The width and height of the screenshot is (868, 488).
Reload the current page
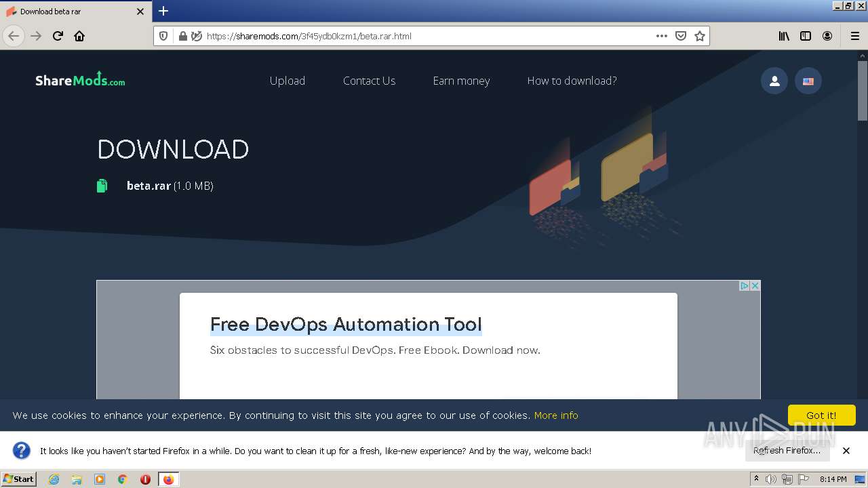point(58,36)
